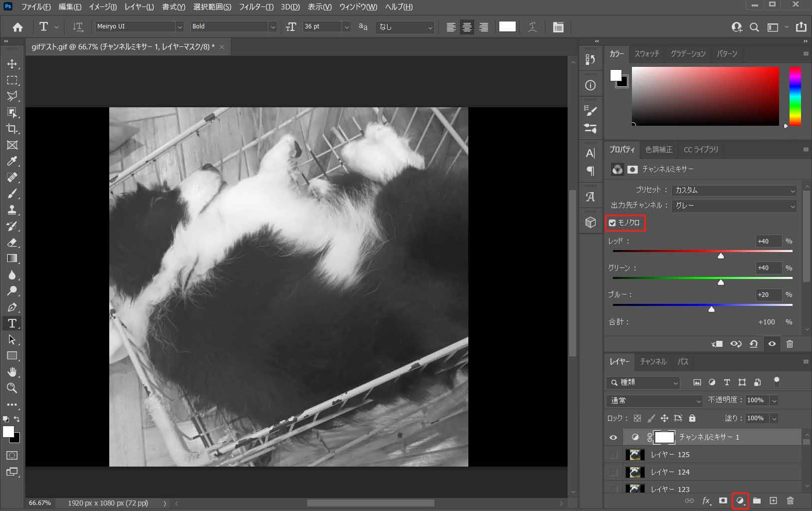Select the Clone Stamp tool
This screenshot has width=812, height=511.
pyautogui.click(x=12, y=210)
